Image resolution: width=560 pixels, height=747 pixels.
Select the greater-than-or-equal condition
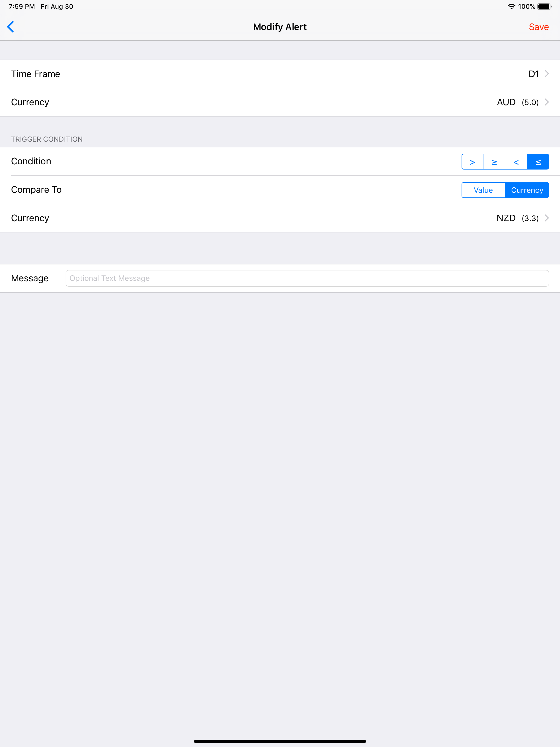tap(494, 162)
